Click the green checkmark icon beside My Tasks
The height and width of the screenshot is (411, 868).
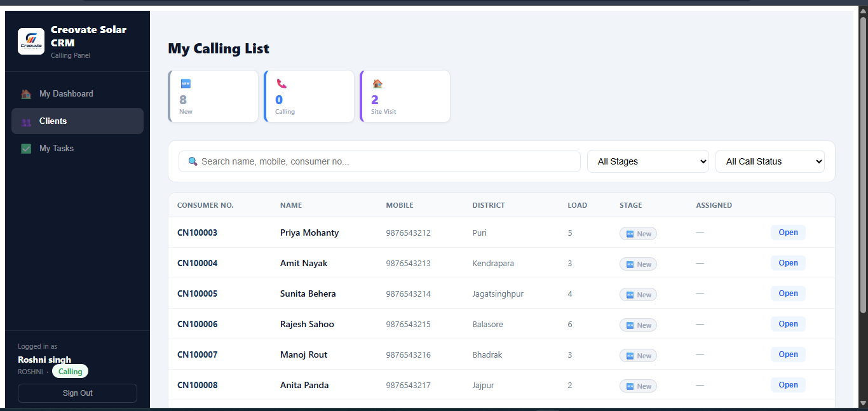[x=26, y=149]
